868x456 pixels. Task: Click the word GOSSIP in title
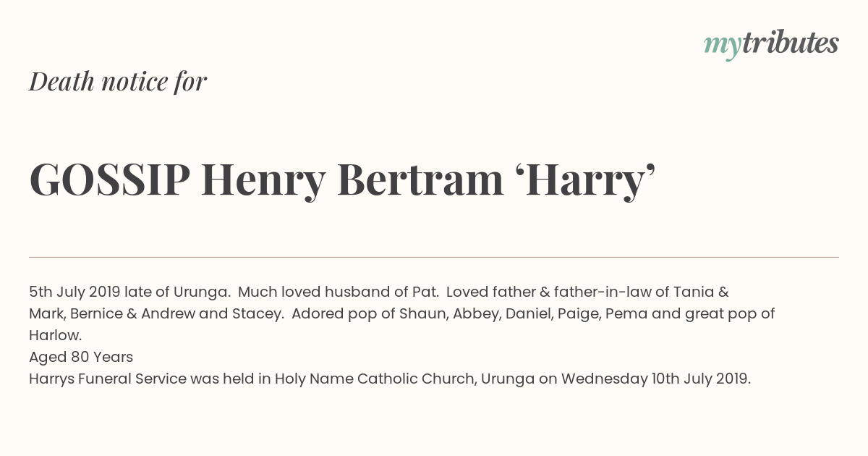(x=110, y=180)
